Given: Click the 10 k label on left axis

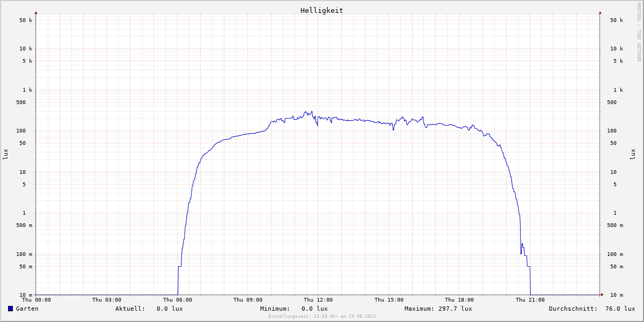Looking at the screenshot, I should [x=26, y=49].
